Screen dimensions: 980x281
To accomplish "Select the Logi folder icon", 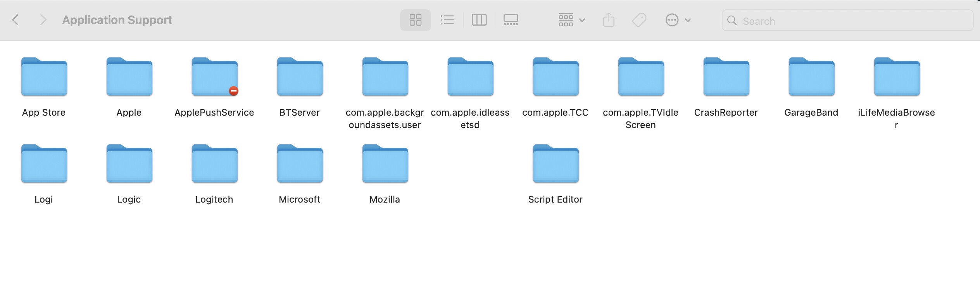I will coord(44,164).
